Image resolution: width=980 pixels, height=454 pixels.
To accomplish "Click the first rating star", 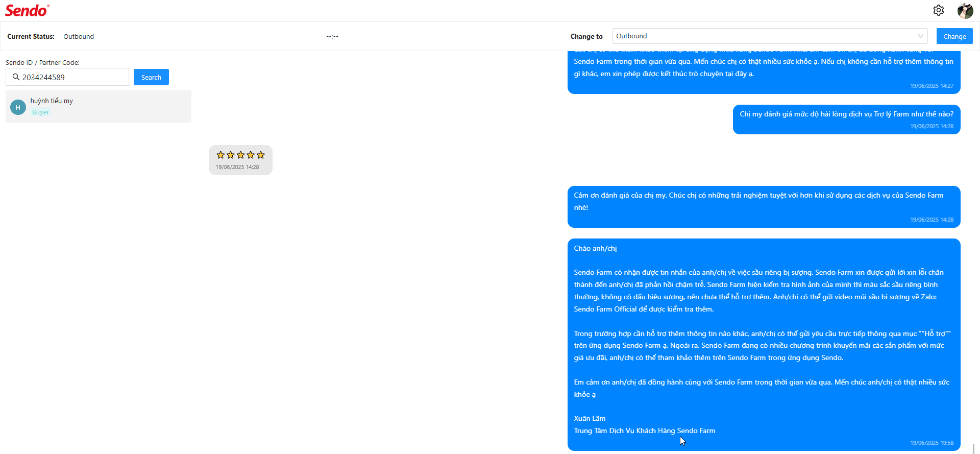I will click(x=220, y=155).
